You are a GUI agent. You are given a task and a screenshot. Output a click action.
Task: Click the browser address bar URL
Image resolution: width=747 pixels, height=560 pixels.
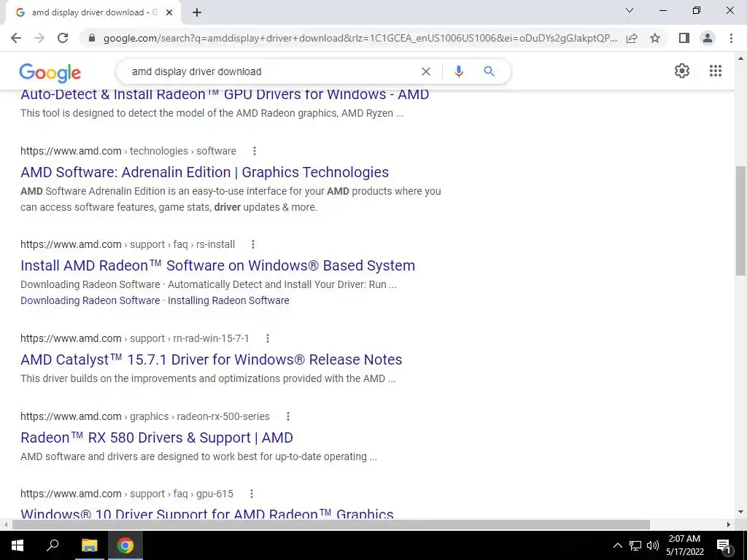360,38
